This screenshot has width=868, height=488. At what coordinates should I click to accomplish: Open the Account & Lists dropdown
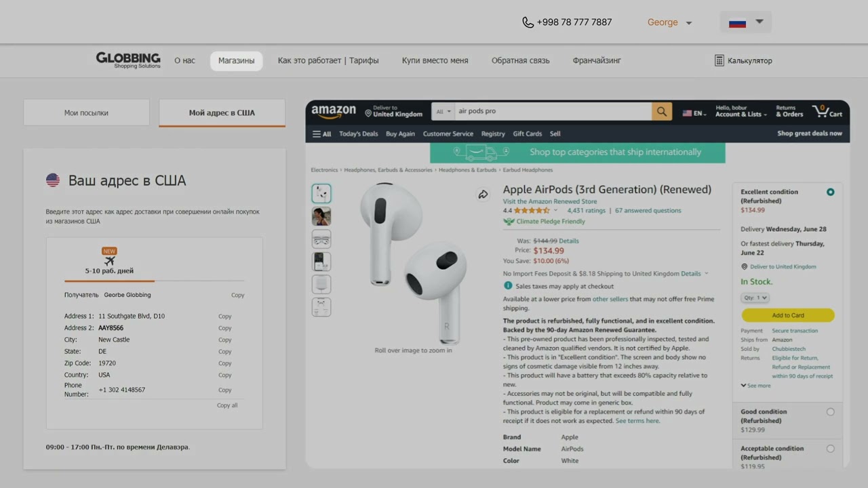[741, 111]
